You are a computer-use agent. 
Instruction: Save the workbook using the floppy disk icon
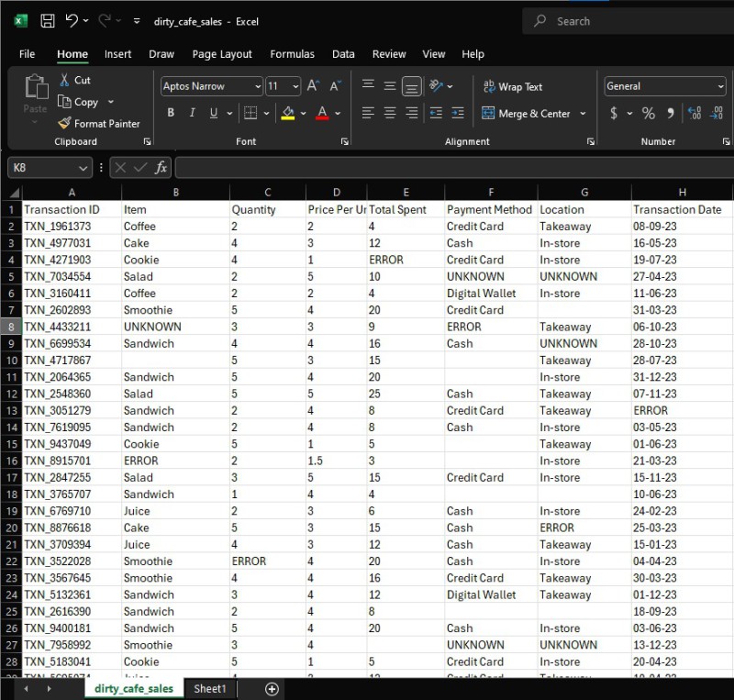[x=48, y=20]
